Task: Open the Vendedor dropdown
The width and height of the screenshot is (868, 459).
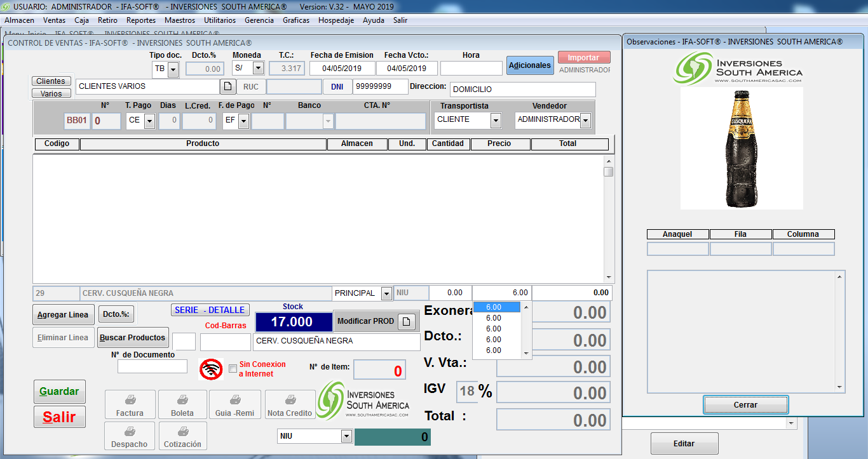Action: pyautogui.click(x=585, y=120)
